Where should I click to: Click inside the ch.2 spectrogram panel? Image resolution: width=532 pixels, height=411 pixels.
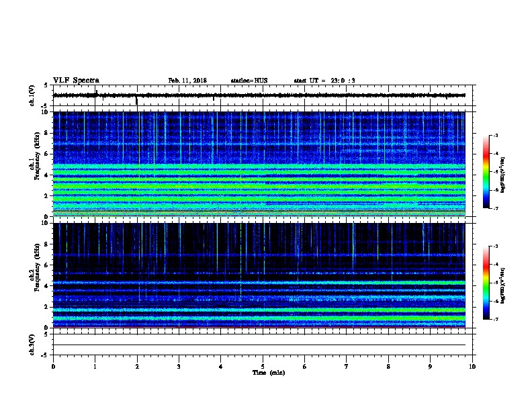[x=259, y=275]
